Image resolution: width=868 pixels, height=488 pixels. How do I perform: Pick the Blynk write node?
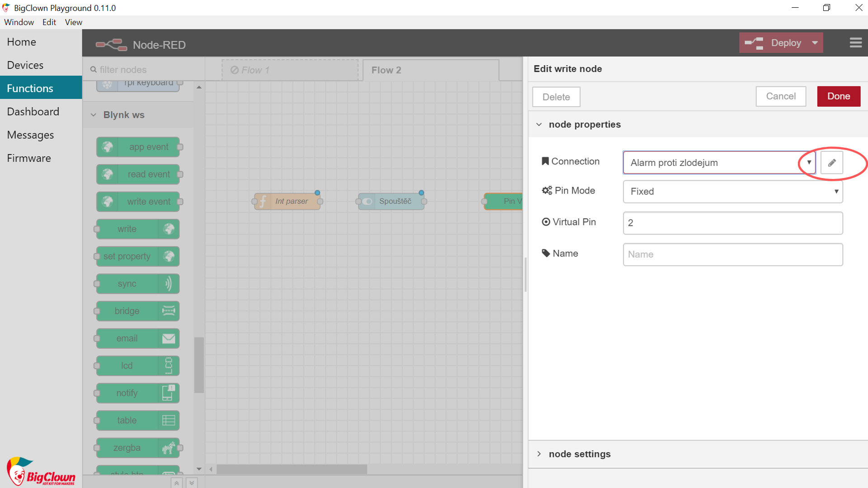pyautogui.click(x=137, y=229)
